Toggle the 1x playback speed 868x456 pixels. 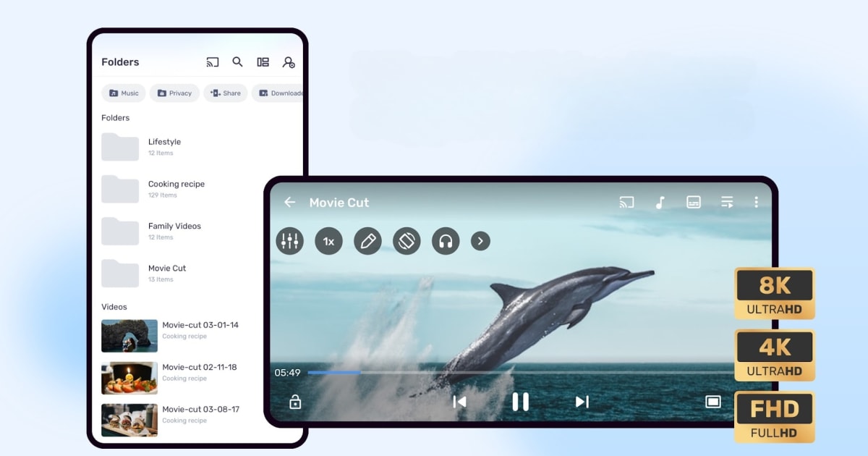tap(328, 241)
